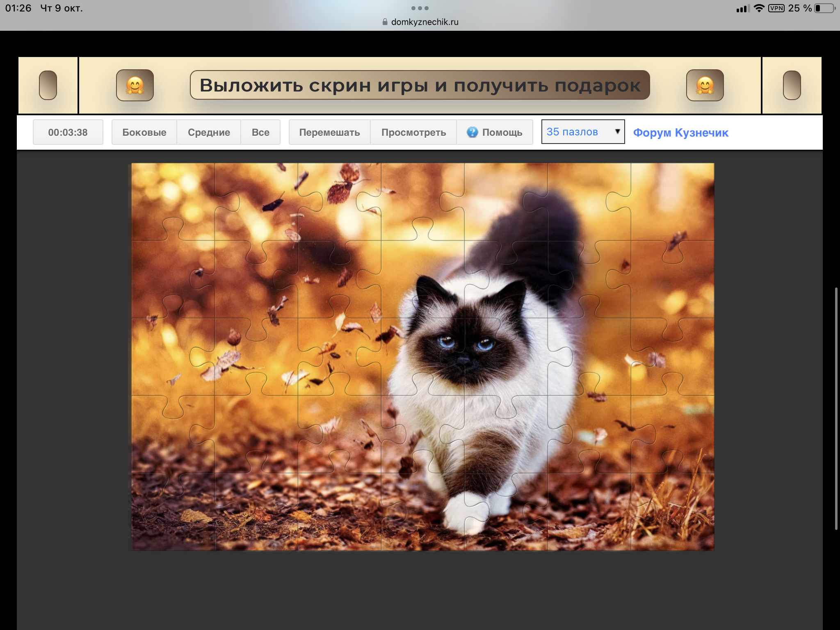Tap the lock icon beside domkyznechik.ru
The width and height of the screenshot is (840, 630).
(x=385, y=22)
